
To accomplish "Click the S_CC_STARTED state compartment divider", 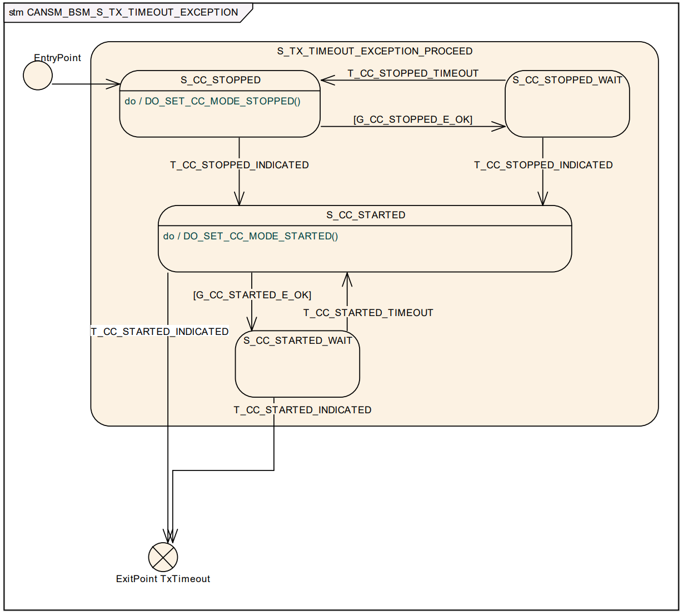I will pyautogui.click(x=365, y=225).
